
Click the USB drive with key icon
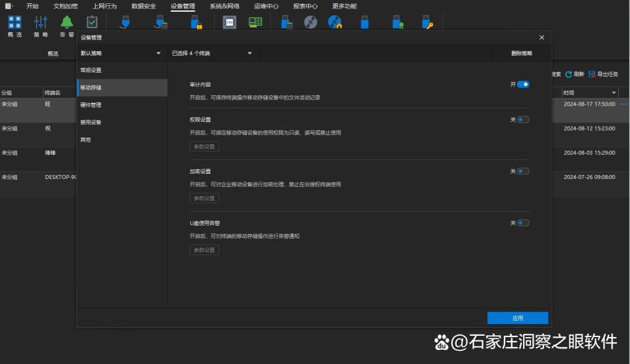tap(427, 22)
